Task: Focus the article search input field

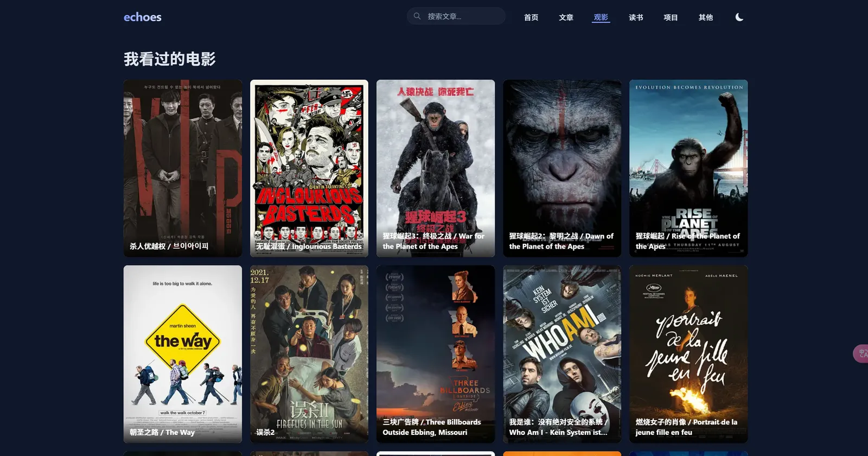Action: tap(462, 16)
